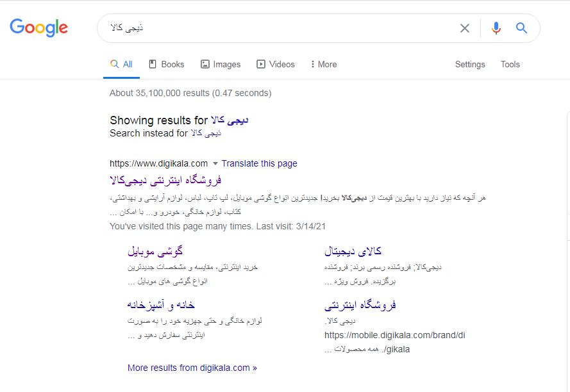The image size is (570, 392).
Task: Open the Settings menu
Action: (470, 64)
